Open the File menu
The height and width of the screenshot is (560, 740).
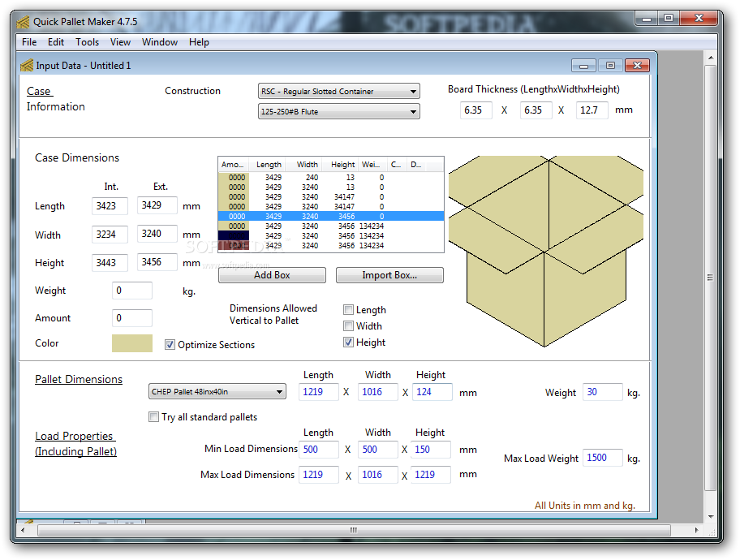pos(29,42)
